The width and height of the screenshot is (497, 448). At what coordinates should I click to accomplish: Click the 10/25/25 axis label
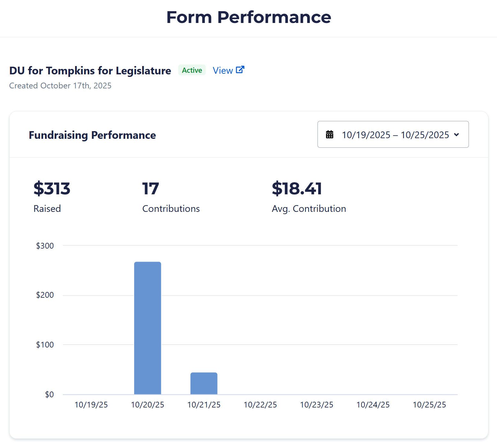(429, 405)
